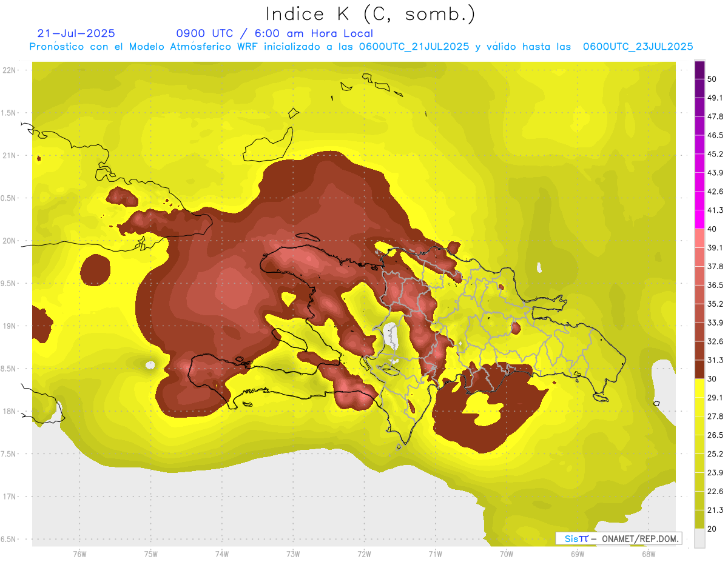Click longitude axis label '69W'
Image resolution: width=728 pixels, height=562 pixels.
click(577, 554)
